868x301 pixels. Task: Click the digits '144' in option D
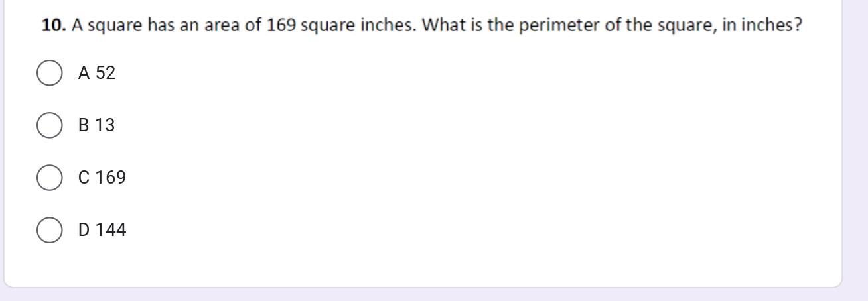coord(111,230)
